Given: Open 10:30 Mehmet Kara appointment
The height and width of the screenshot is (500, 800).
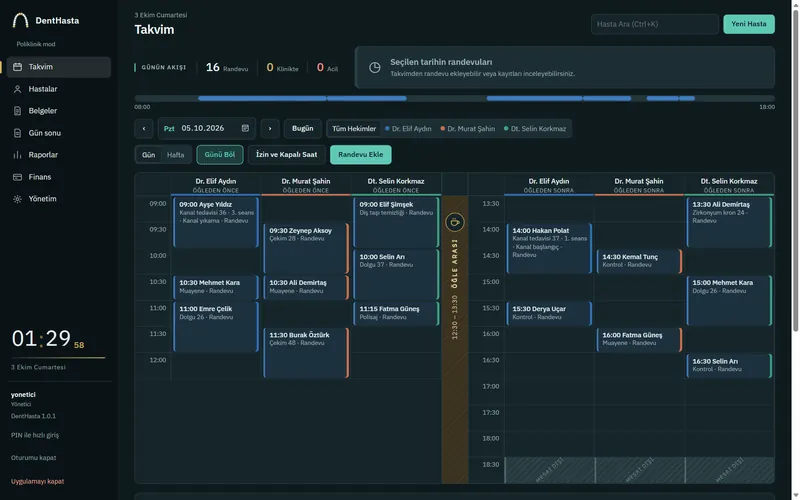Looking at the screenshot, I should 216,287.
